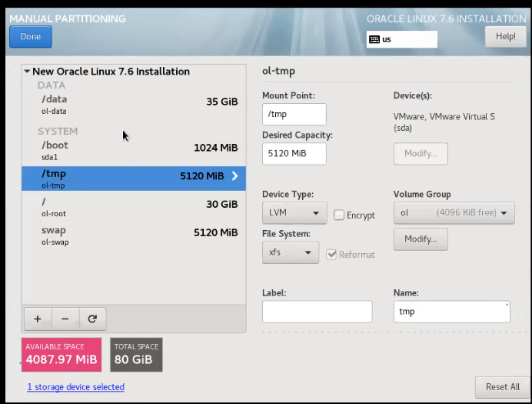Viewport: 532px width, 404px height.
Task: Toggle the Encrypt checkbox
Action: 338,215
